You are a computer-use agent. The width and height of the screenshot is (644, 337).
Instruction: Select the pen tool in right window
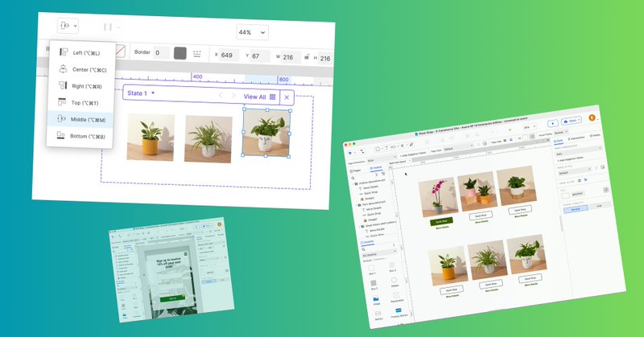click(411, 145)
